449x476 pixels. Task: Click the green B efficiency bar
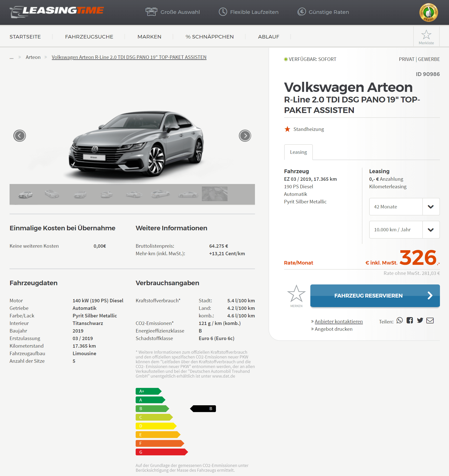tap(152, 409)
